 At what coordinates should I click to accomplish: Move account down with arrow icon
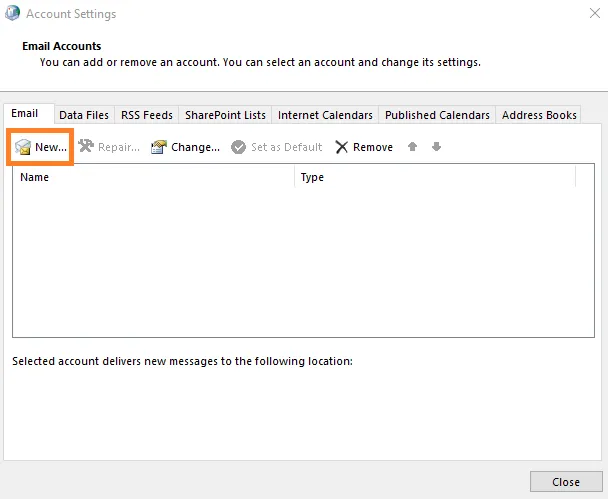point(436,147)
